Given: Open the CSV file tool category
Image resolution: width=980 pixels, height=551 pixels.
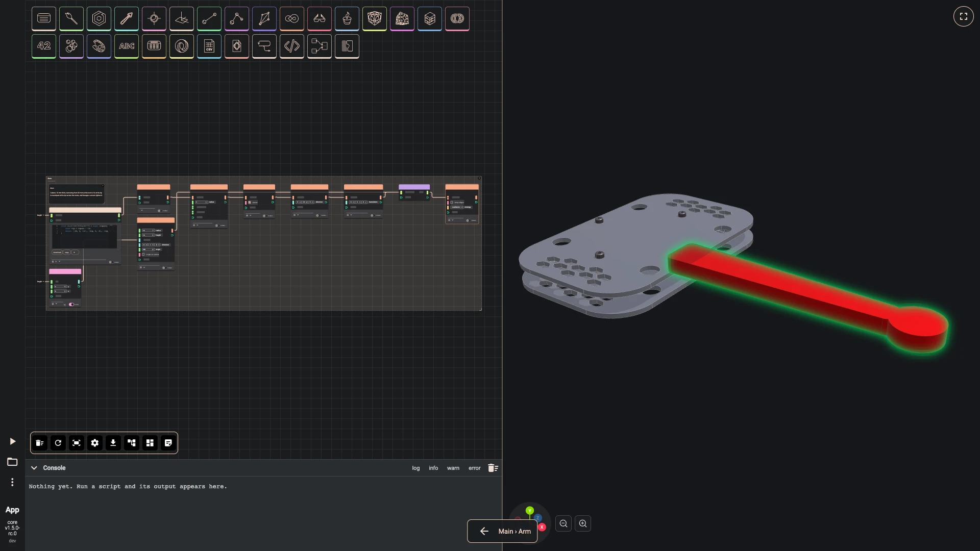Looking at the screenshot, I should point(209,46).
